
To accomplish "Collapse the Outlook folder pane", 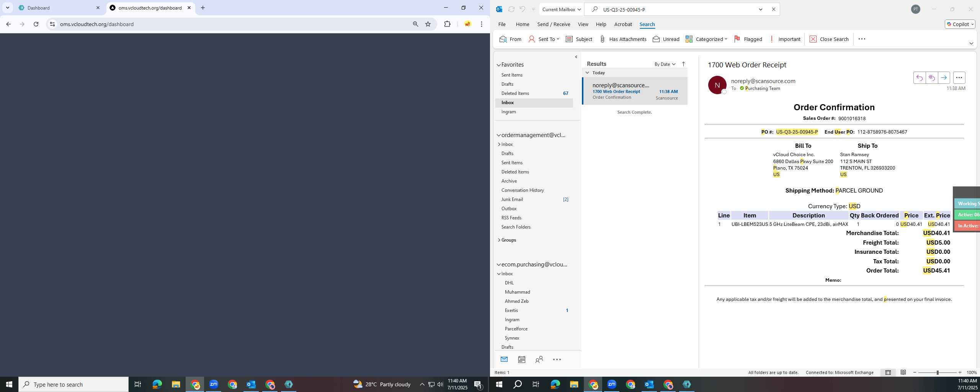I will [576, 57].
